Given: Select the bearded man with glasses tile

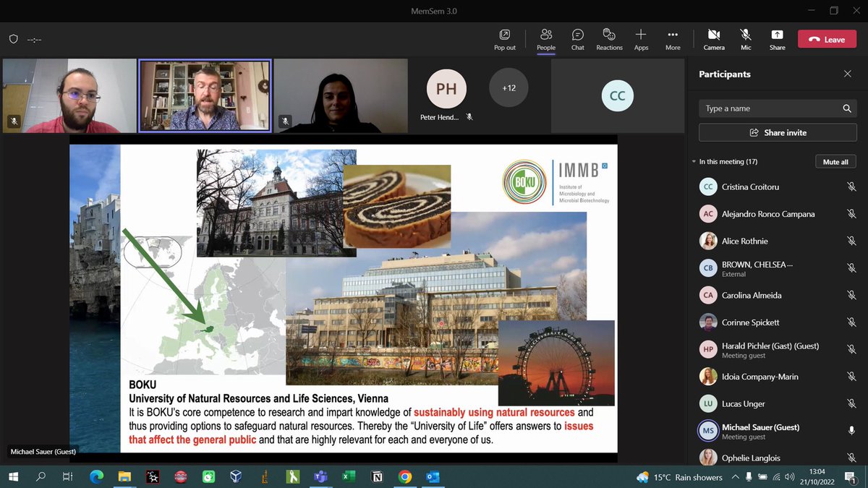Looking at the screenshot, I should coord(69,95).
